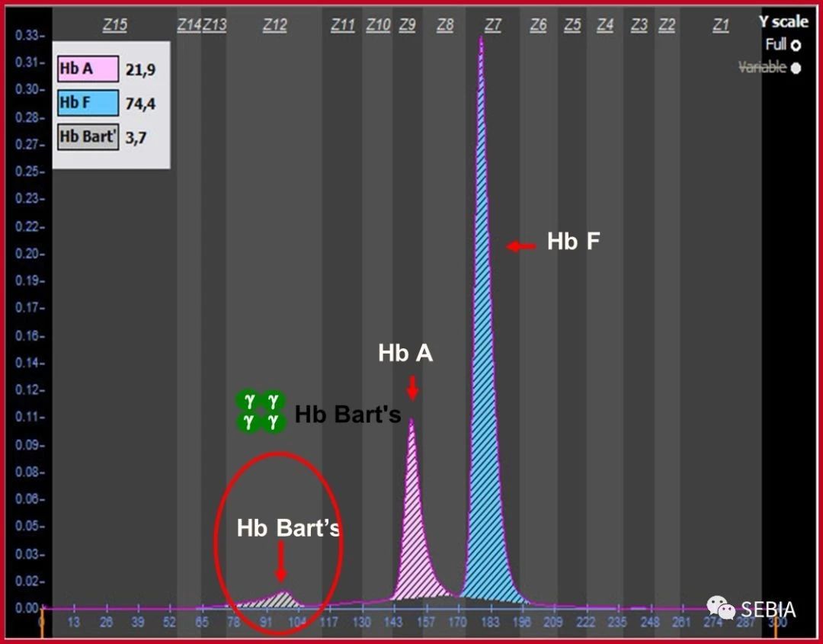Image resolution: width=823 pixels, height=644 pixels.
Task: Click the Z12 zone label
Action: click(x=274, y=25)
